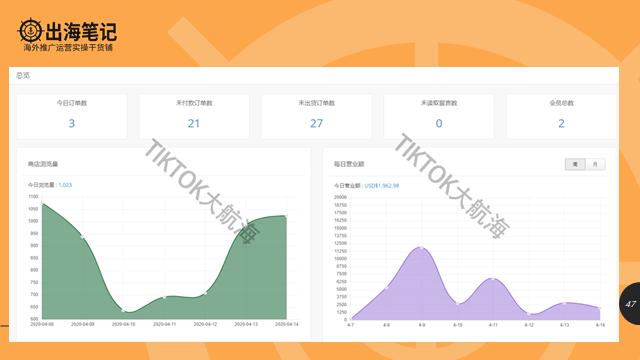Click the 总览 overview heading
Viewport: 640px width, 360px height.
click(x=23, y=76)
